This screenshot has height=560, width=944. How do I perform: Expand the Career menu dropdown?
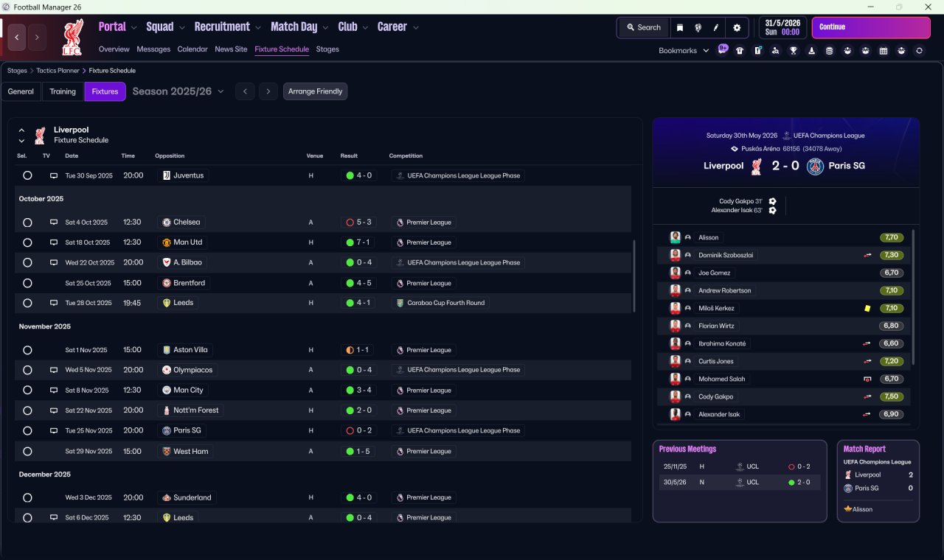[415, 28]
